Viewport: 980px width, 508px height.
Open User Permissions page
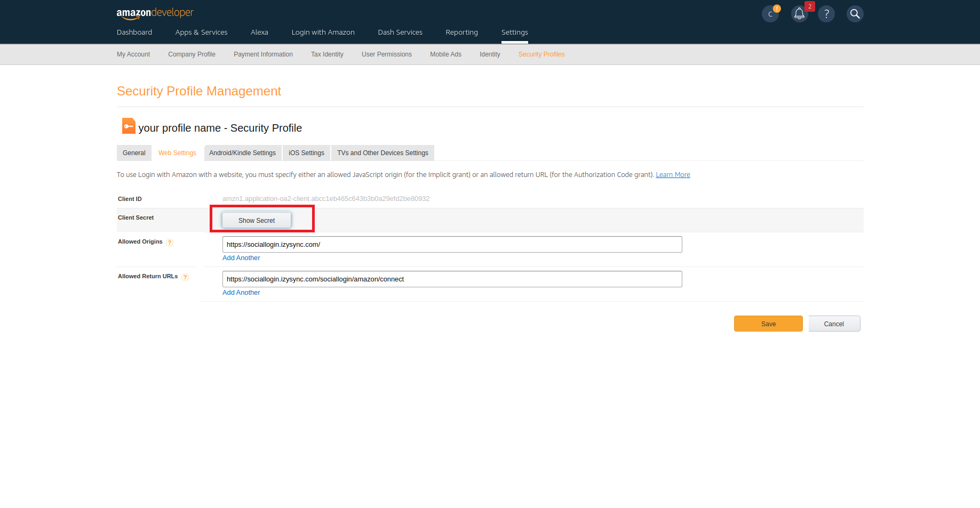pos(387,54)
